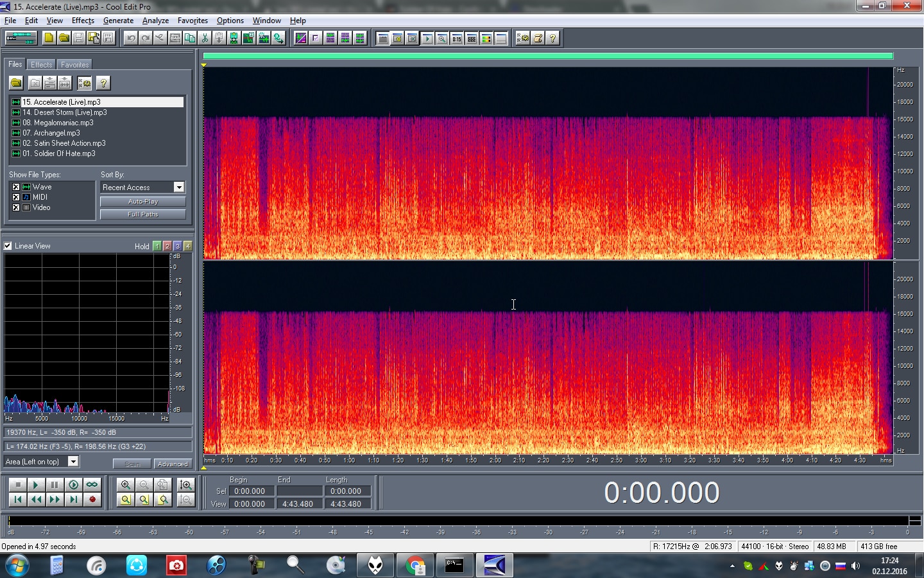Switch to Multitrack view using the waveform toggle icon

(21, 38)
